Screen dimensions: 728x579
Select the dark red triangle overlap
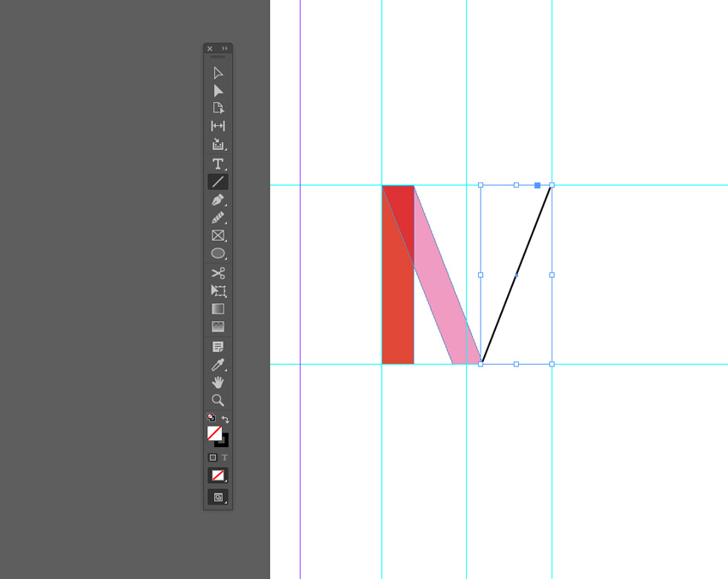coord(403,212)
